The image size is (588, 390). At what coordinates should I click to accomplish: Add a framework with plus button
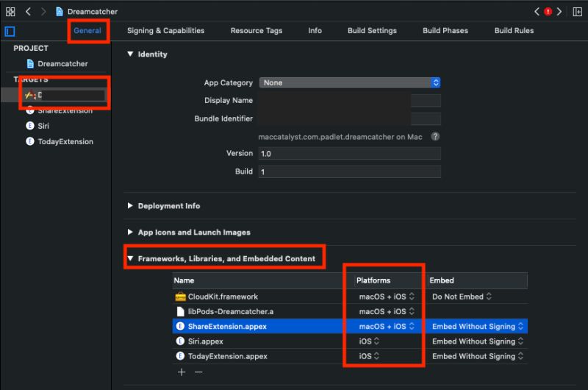tap(182, 372)
